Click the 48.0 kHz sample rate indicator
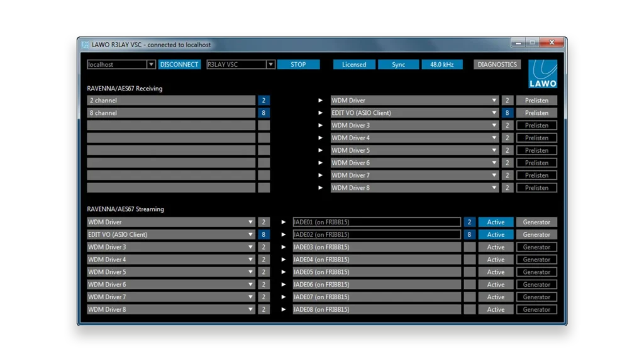 [x=442, y=65]
